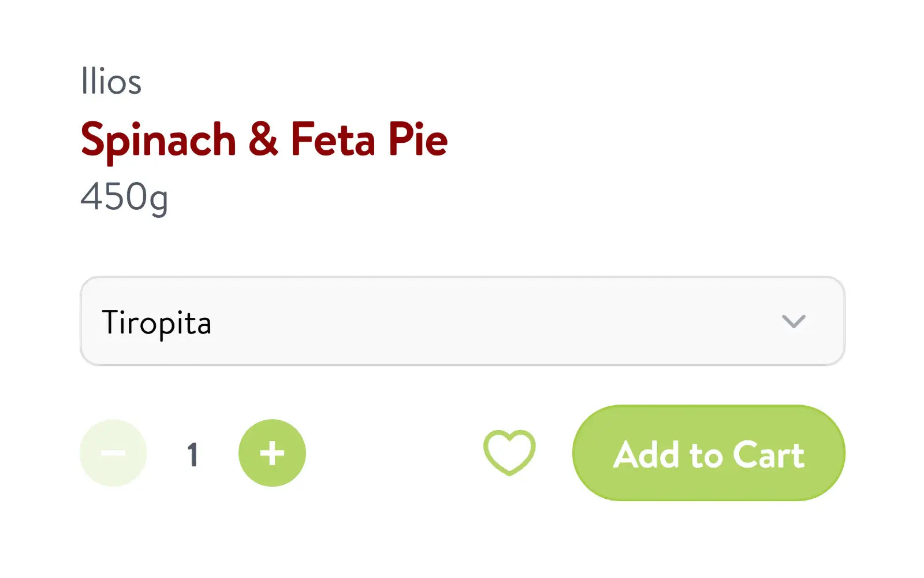Image resolution: width=924 pixels, height=578 pixels.
Task: Save Spinach & Feta Pie to wishlist
Action: click(x=509, y=453)
